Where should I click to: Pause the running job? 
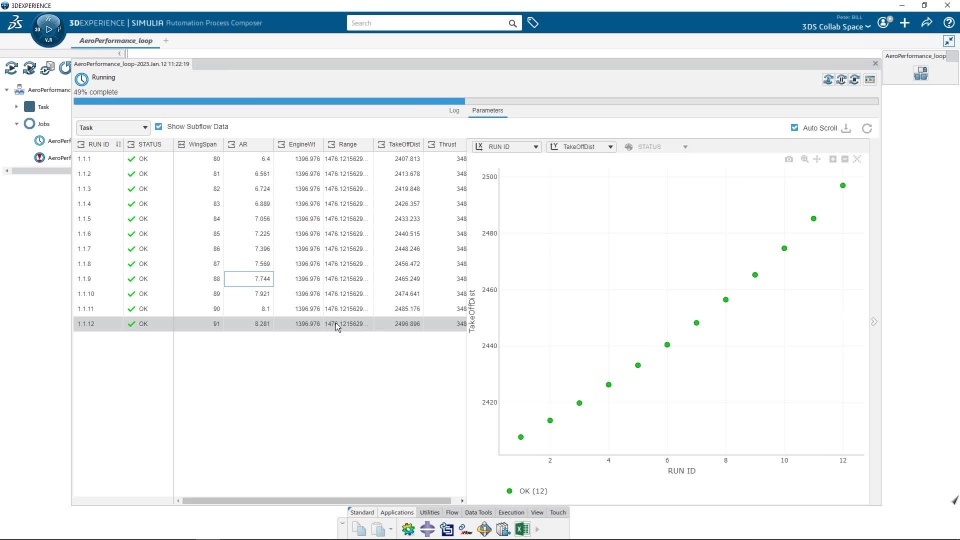[x=841, y=80]
